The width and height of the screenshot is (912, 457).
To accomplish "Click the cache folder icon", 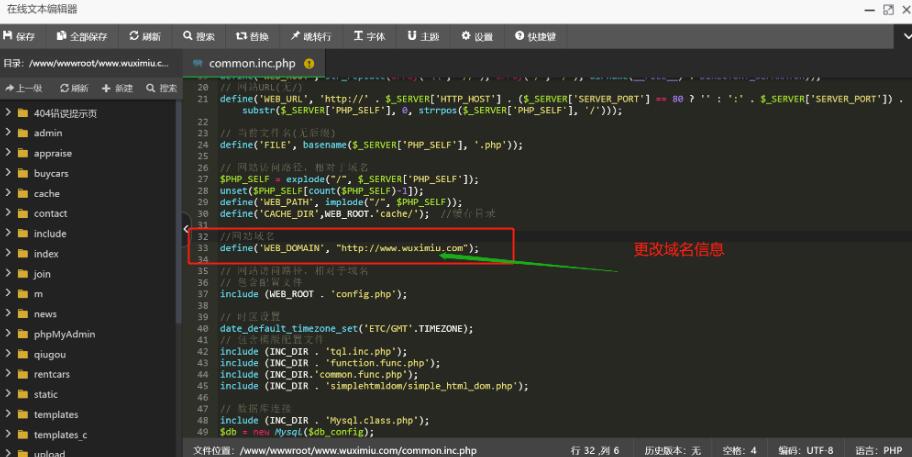I will click(x=23, y=194).
